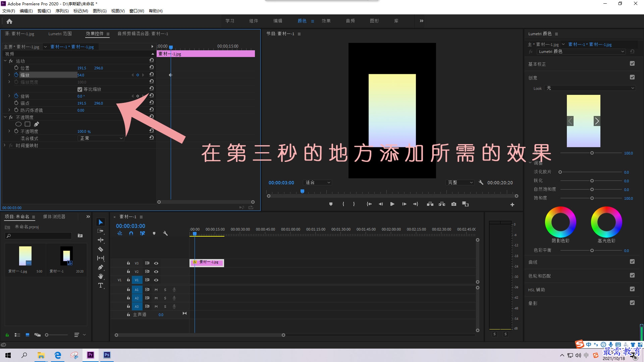Select the Slip tool
The width and height of the screenshot is (644, 362).
[101, 258]
